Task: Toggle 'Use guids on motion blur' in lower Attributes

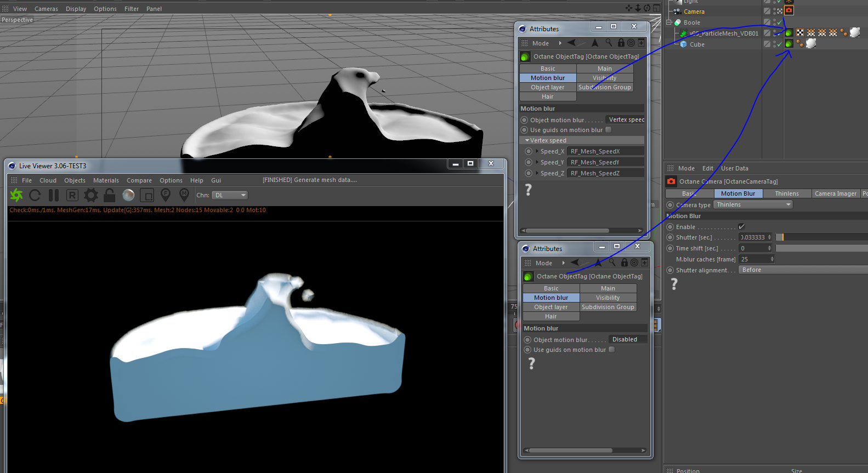Action: [611, 350]
